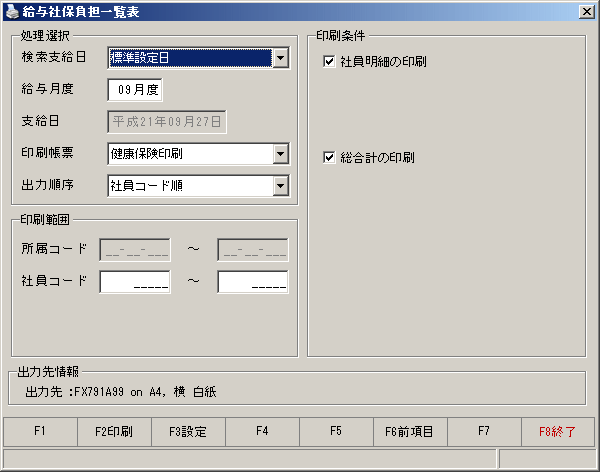Click the 出力順序 label
Screen dimensions: 600x472
47,185
